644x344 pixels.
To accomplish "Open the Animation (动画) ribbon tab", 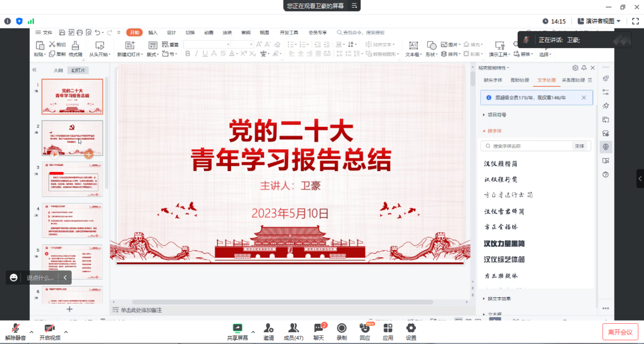I will tap(209, 32).
